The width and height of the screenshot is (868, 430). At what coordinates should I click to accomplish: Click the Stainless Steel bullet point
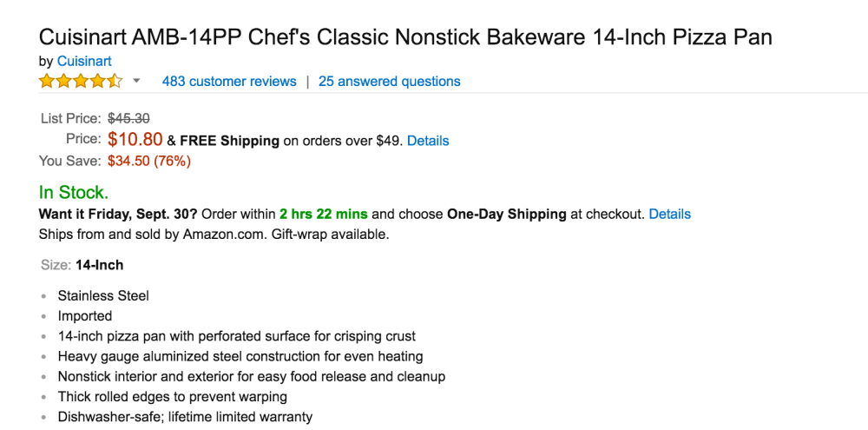click(103, 296)
